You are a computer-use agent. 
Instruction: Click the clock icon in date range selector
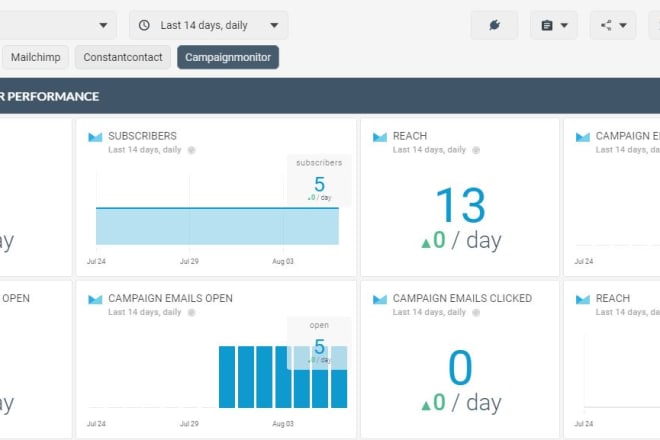pyautogui.click(x=144, y=25)
